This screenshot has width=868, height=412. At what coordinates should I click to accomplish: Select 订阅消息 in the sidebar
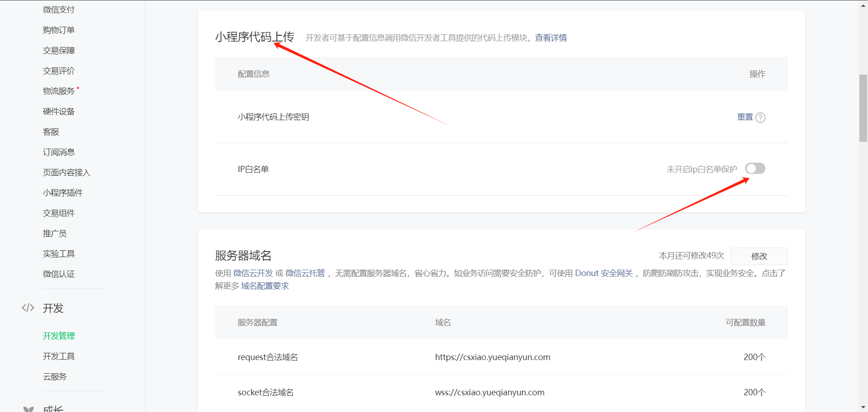59,152
